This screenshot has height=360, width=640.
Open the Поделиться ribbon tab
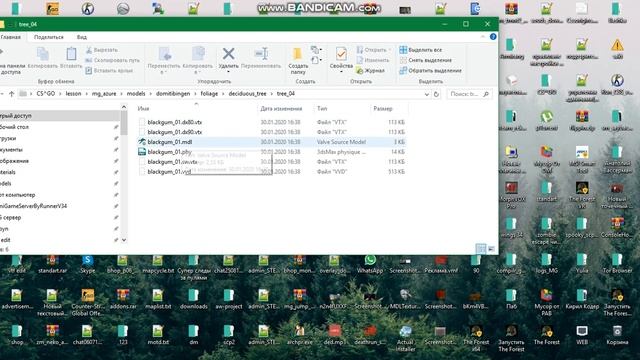tap(49, 37)
